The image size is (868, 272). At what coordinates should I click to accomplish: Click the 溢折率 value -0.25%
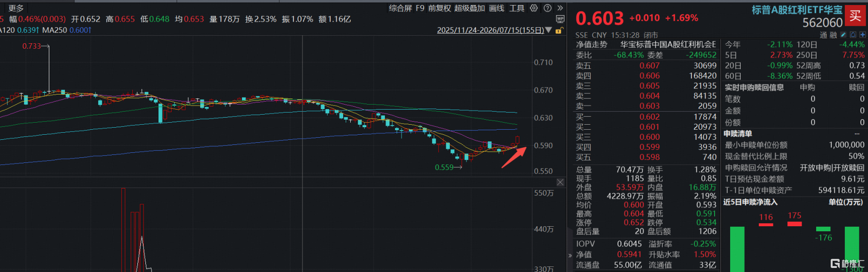703,244
